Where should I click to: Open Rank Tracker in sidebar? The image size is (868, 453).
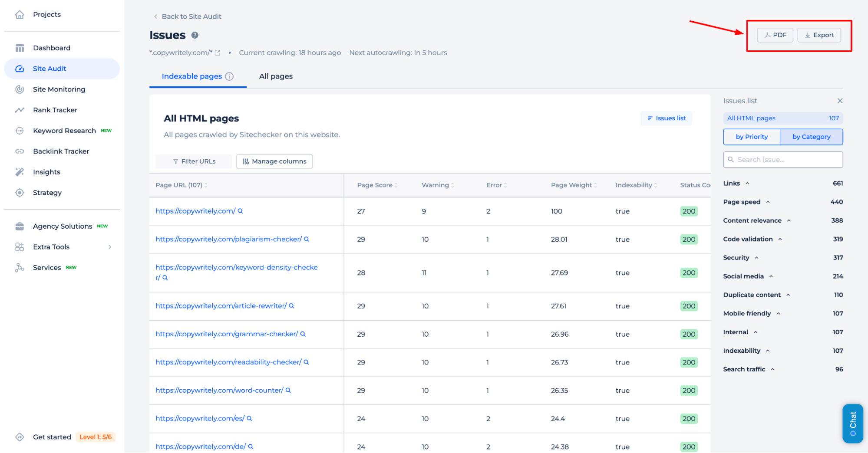55,110
